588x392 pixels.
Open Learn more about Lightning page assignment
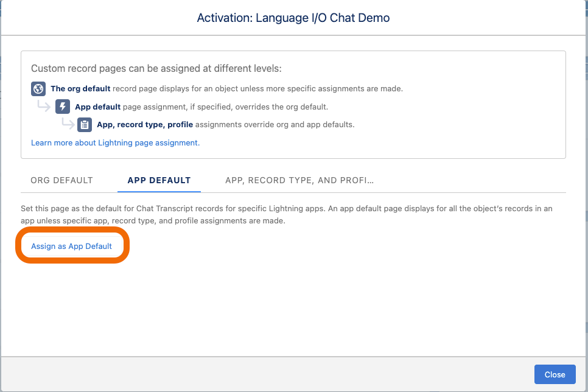click(x=115, y=143)
